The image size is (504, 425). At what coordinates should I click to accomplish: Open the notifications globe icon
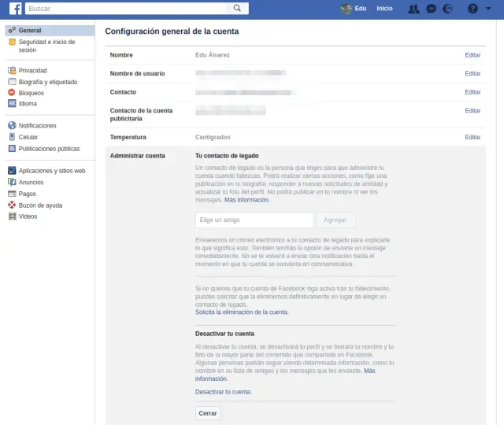tap(448, 9)
